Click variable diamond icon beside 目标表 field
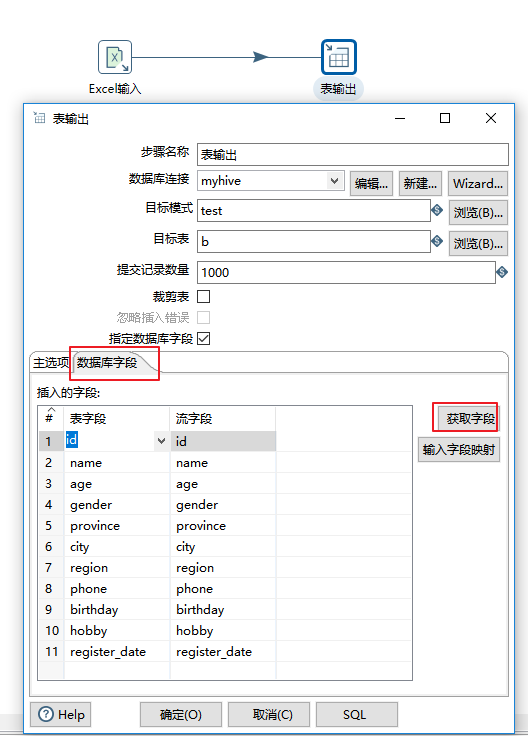The width and height of the screenshot is (528, 736). pos(437,241)
